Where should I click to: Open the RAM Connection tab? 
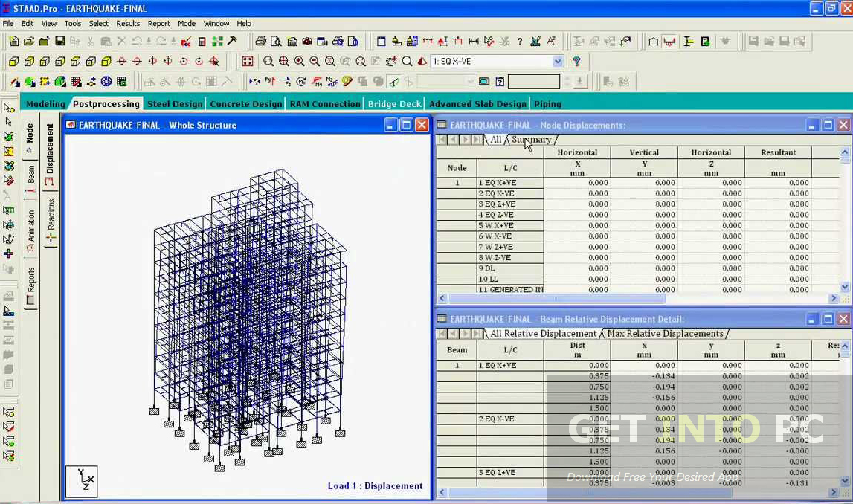pos(325,104)
